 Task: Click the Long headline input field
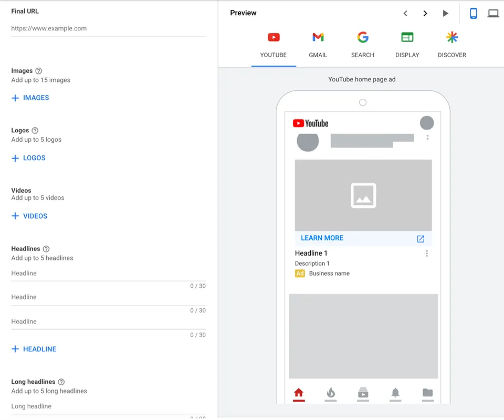coord(108,406)
